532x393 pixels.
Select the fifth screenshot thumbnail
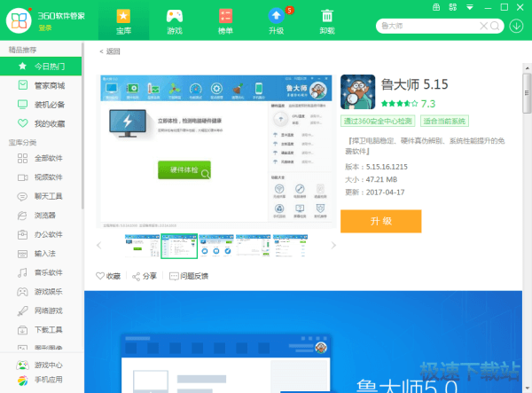(290, 246)
